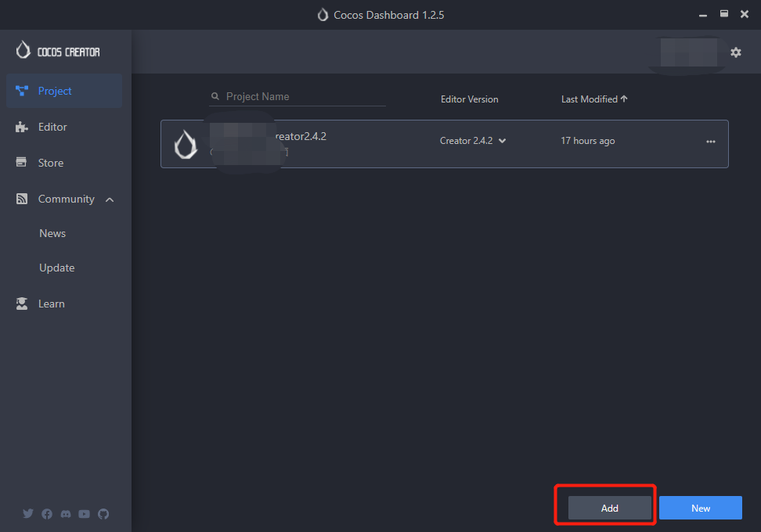
Task: Open the Twitter link icon
Action: pyautogui.click(x=28, y=513)
